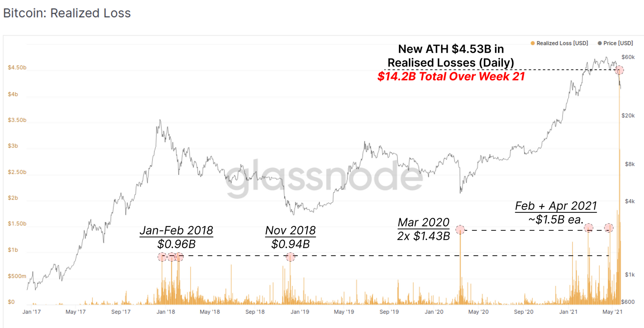This screenshot has width=644, height=328.
Task: Click the gray Price legend dot
Action: [599, 43]
